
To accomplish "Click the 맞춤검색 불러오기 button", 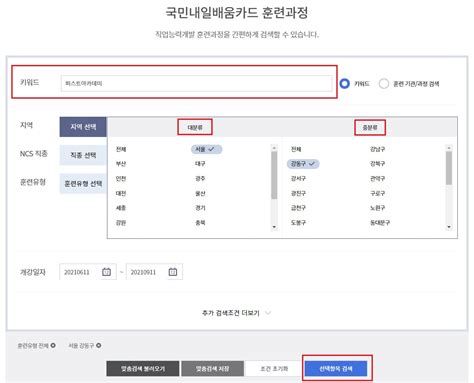I will click(143, 369).
